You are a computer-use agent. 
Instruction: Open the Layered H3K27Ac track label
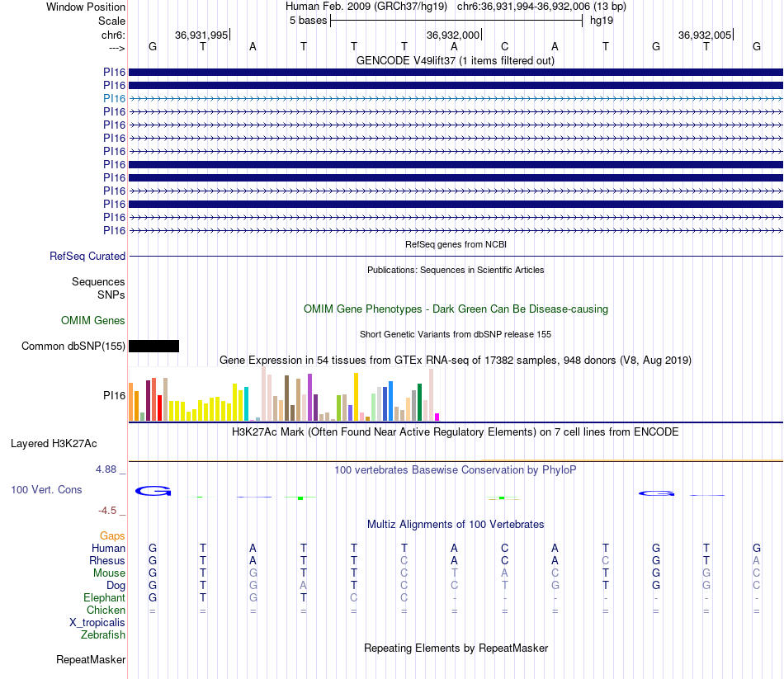(54, 444)
